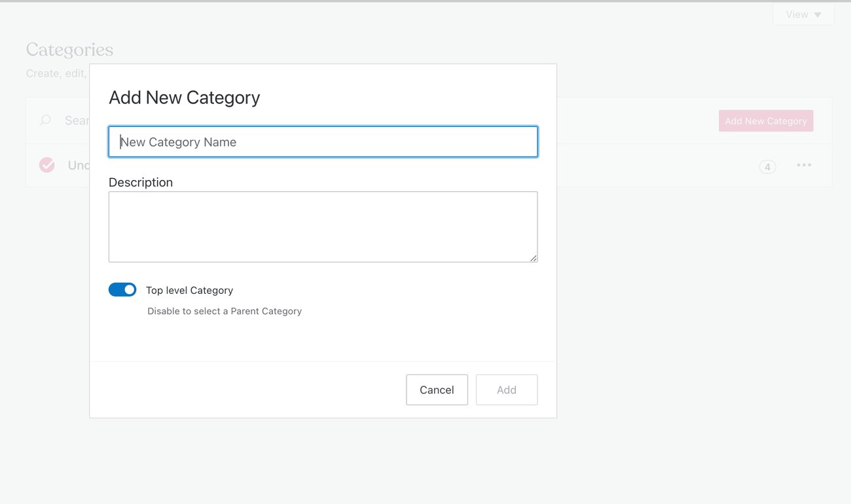This screenshot has width=851, height=504.
Task: Open the ellipsis menu on the Uncategorized row
Action: pyautogui.click(x=804, y=164)
